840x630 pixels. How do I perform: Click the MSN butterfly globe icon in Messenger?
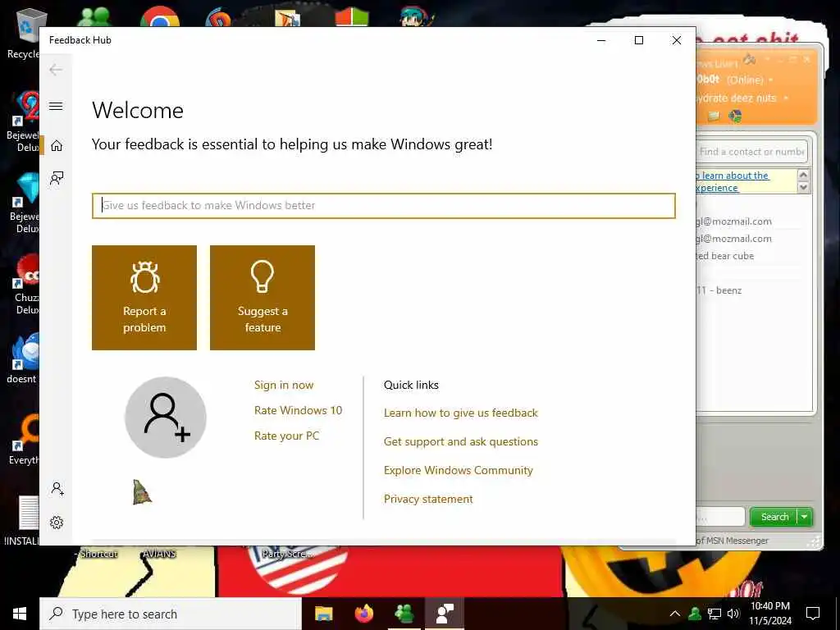click(736, 116)
